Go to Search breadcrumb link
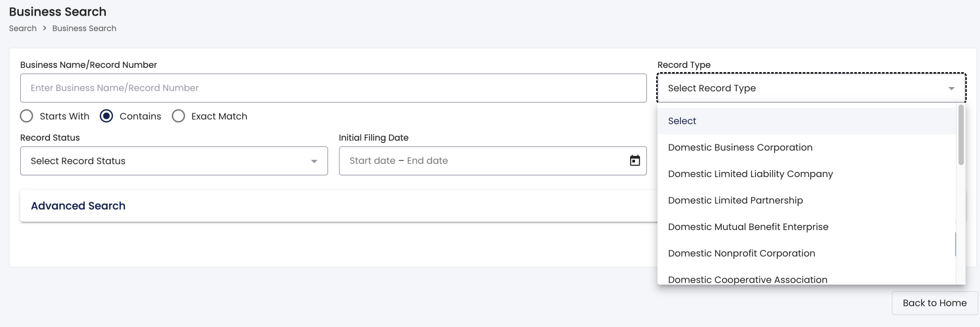 coord(23,28)
